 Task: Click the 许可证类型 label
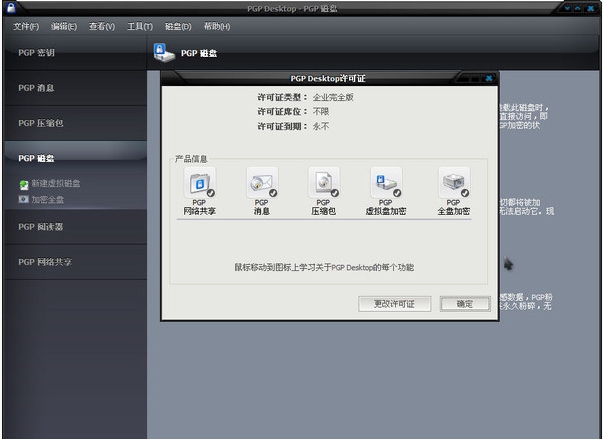point(283,97)
